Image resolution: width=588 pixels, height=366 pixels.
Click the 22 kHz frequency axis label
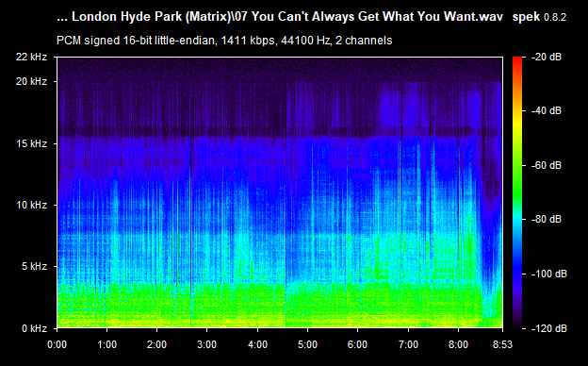[x=31, y=57]
